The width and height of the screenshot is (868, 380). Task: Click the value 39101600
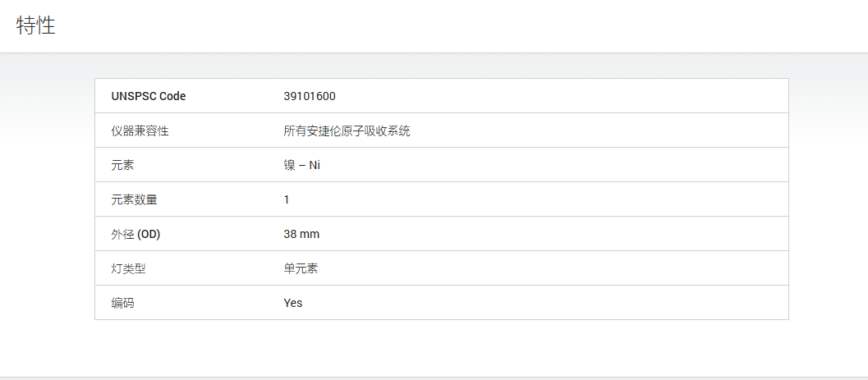pyautogui.click(x=310, y=96)
